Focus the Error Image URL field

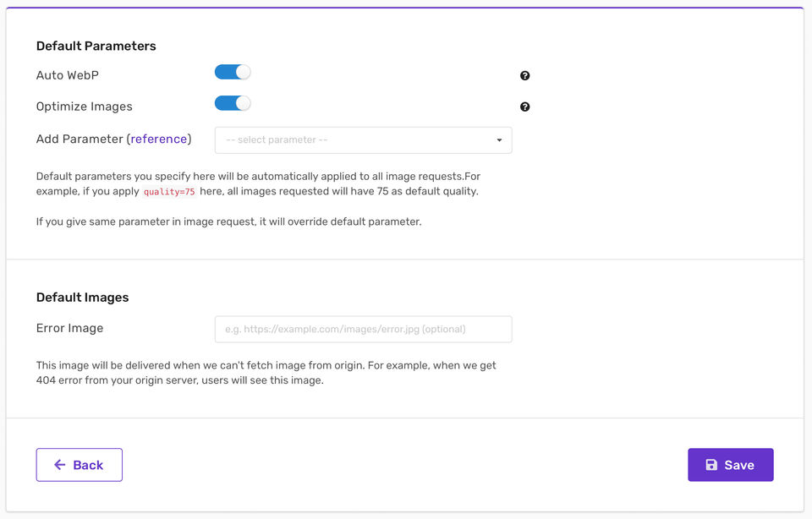(363, 330)
